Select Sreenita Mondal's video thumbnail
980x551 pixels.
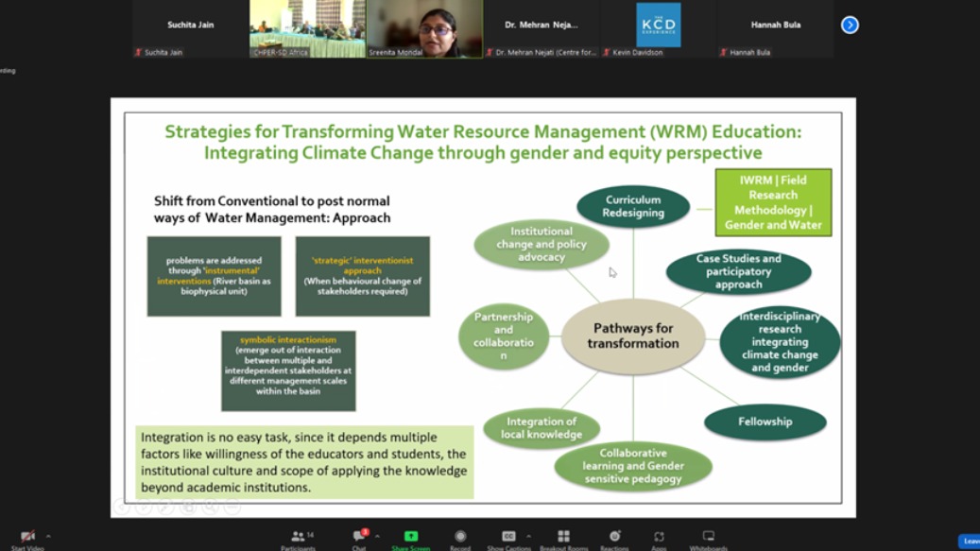coord(424,28)
